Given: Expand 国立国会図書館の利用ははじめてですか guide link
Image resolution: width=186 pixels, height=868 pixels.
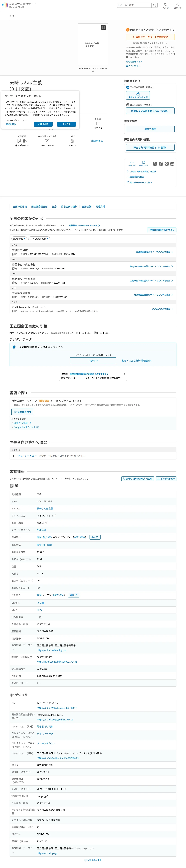Looking at the screenshot, I should click(93, 376).
